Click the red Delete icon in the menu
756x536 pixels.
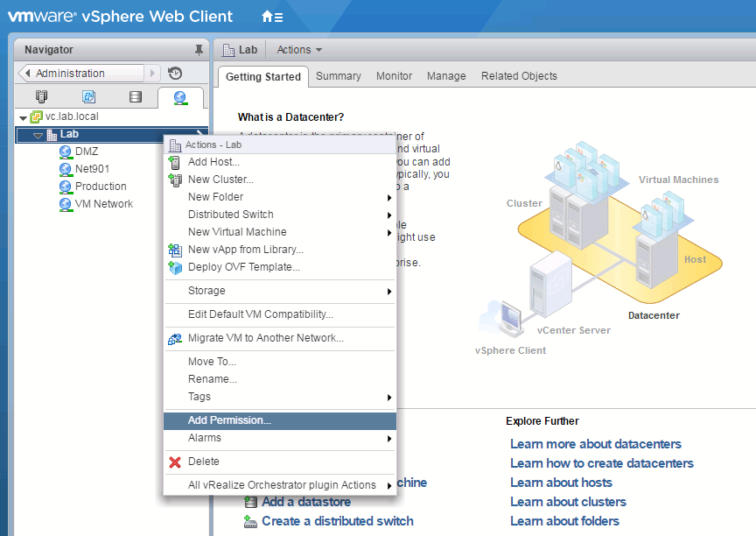tap(173, 462)
